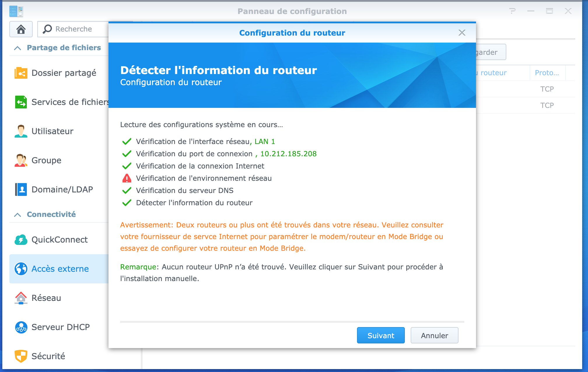The height and width of the screenshot is (372, 588).
Task: Open Domaine/LDAP icon
Action: pyautogui.click(x=21, y=189)
